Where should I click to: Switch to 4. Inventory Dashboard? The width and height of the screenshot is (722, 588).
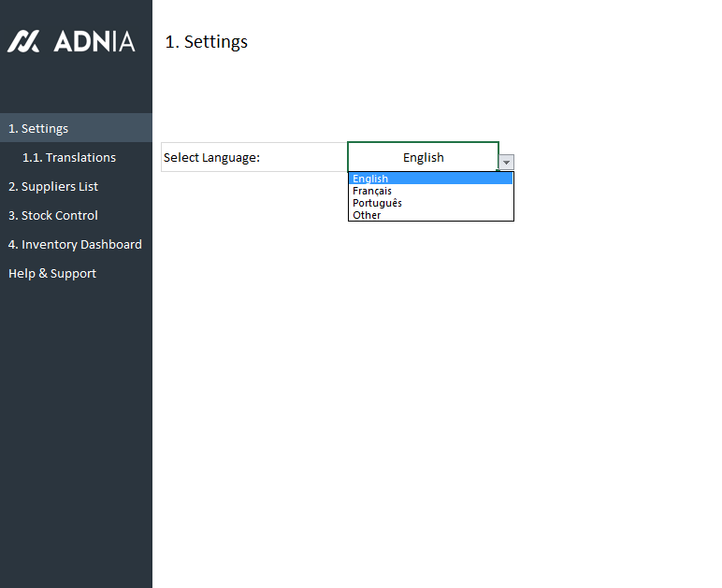75,245
